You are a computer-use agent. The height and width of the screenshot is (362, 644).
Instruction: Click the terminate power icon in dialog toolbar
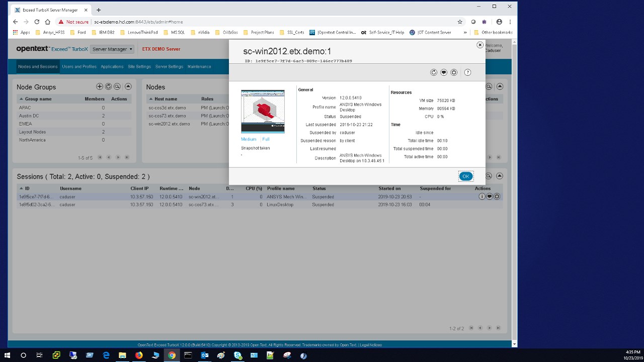pyautogui.click(x=454, y=72)
